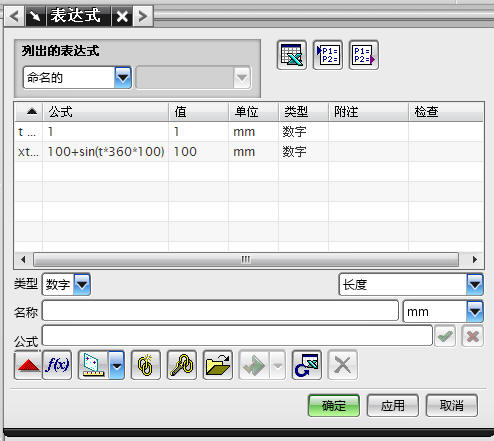Click the 公式 input field
This screenshot has width=494, height=441.
pos(237,336)
